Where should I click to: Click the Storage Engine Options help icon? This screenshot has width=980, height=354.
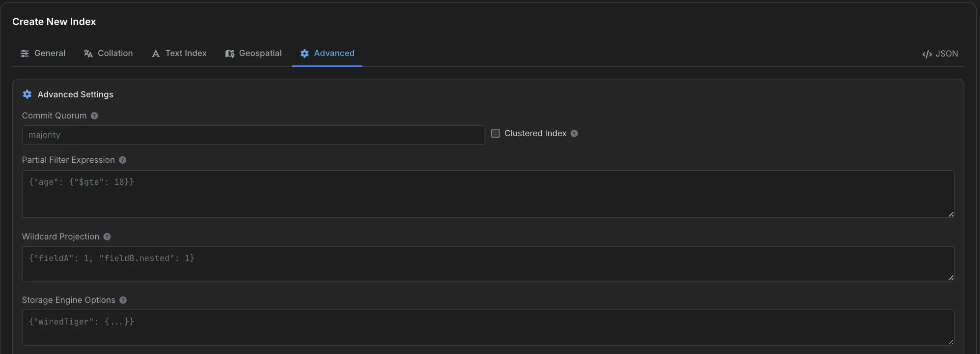[x=123, y=300]
